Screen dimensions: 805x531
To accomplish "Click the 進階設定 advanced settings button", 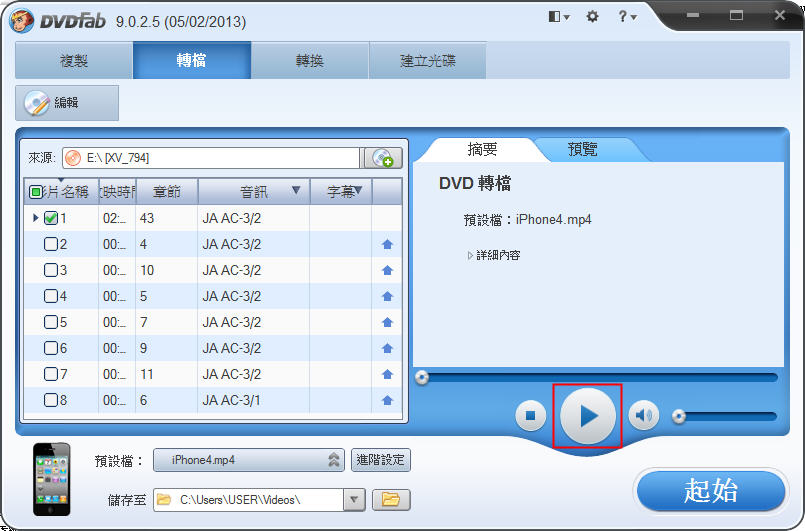I will [x=381, y=460].
